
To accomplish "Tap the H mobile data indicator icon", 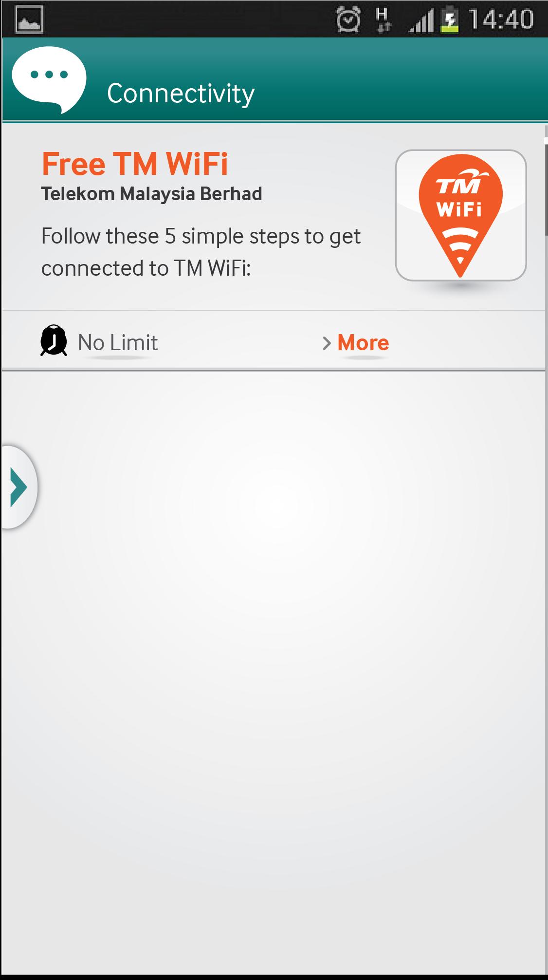I will click(384, 20).
